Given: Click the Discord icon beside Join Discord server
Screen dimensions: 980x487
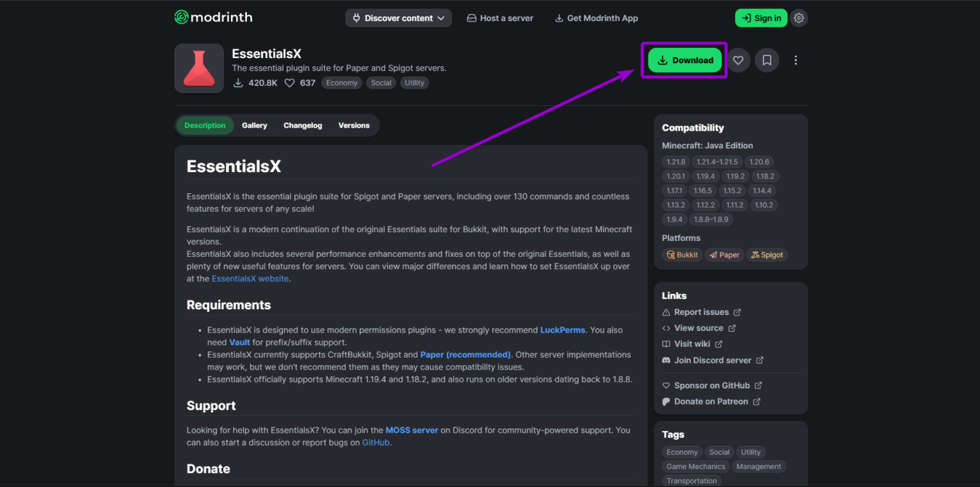Looking at the screenshot, I should 666,360.
